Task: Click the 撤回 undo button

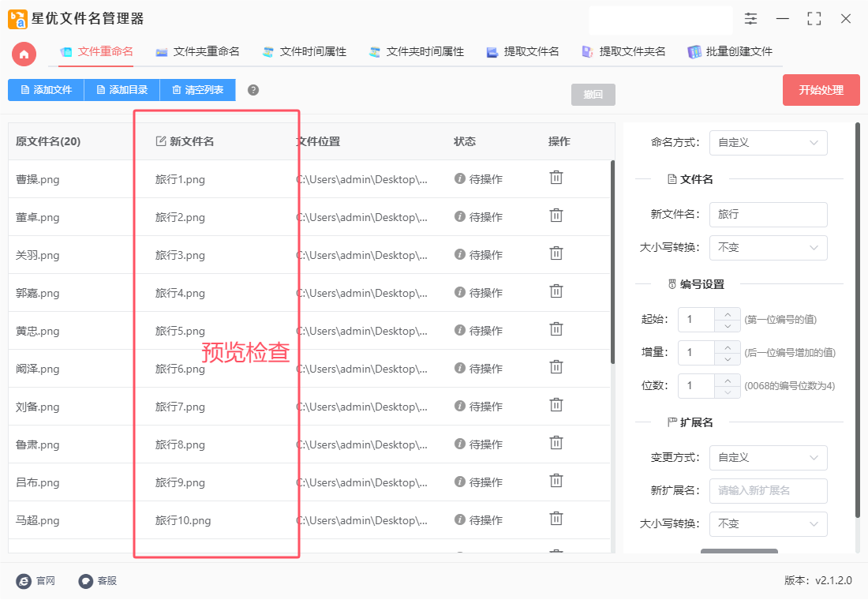Action: coord(593,95)
